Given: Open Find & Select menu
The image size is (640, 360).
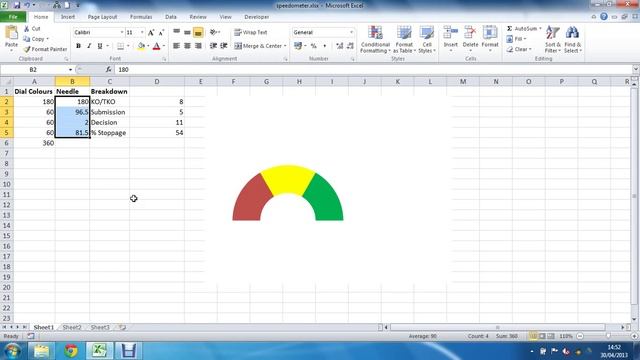Looking at the screenshot, I should pyautogui.click(x=573, y=39).
